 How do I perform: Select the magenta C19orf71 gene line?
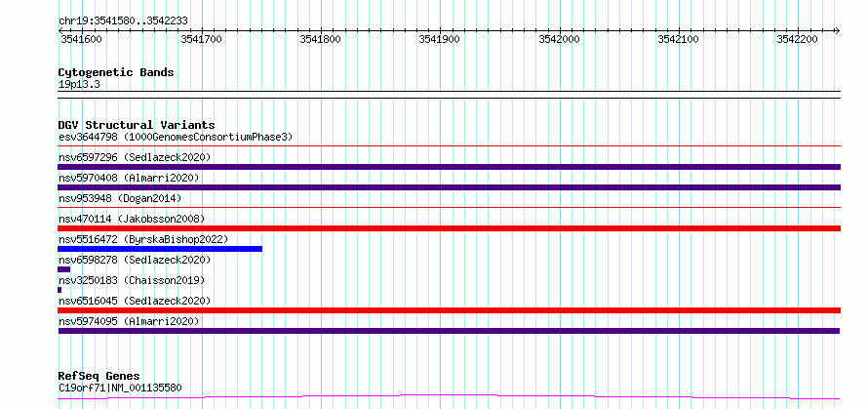pos(449,396)
